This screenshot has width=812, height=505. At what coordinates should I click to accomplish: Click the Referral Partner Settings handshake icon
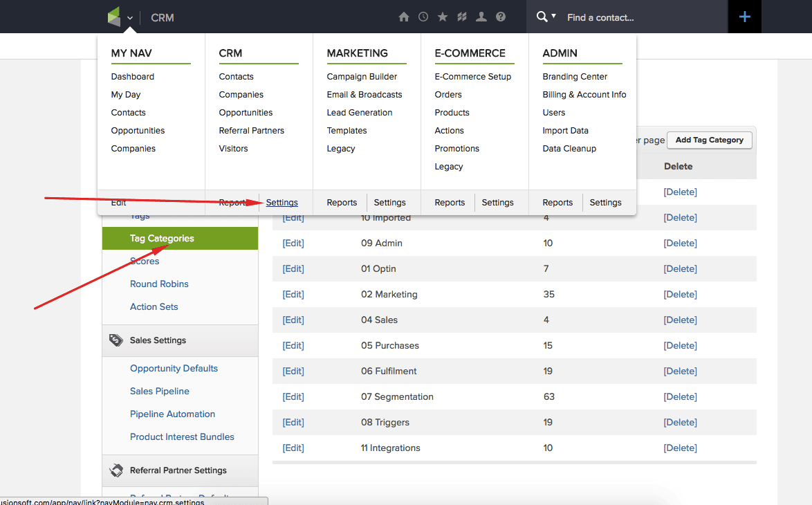[116, 470]
